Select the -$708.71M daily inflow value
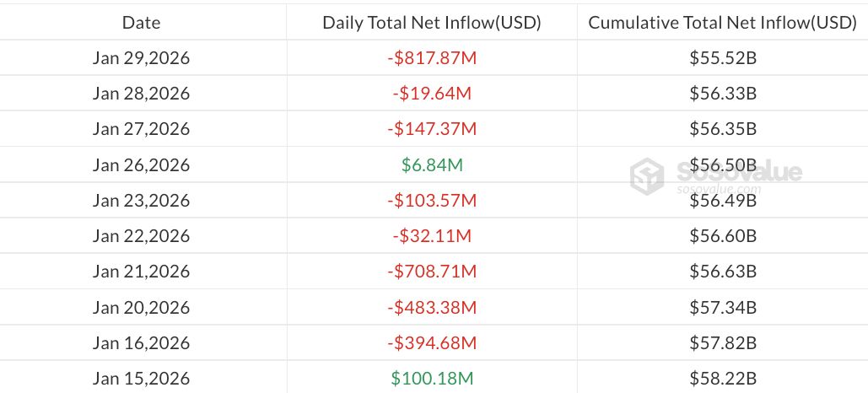The width and height of the screenshot is (868, 393). tap(432, 272)
